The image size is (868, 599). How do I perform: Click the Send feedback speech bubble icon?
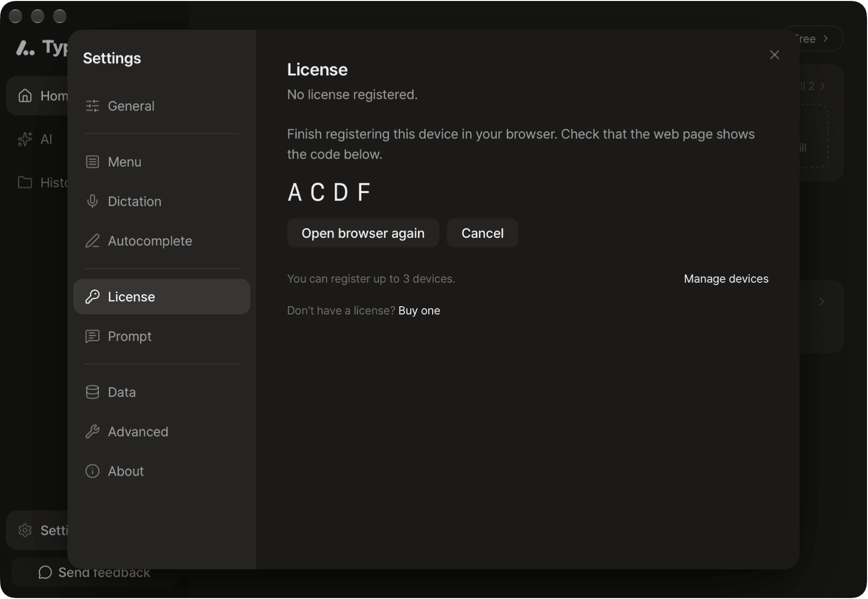coord(45,572)
